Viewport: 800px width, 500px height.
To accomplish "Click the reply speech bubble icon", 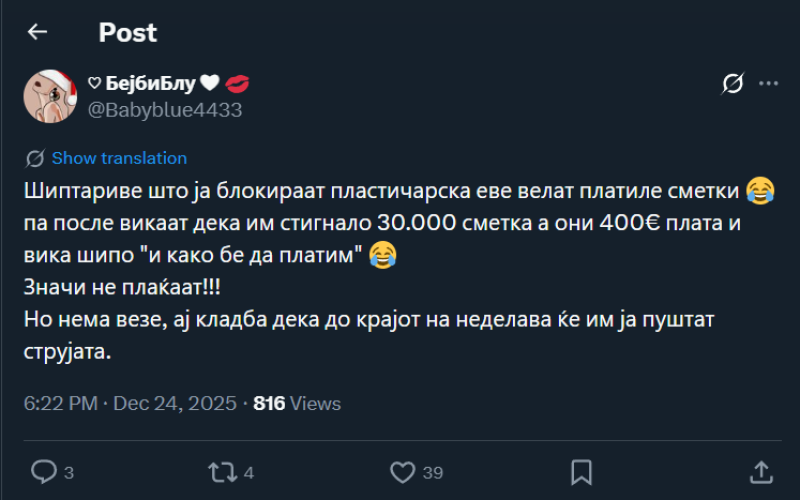I will tap(43, 471).
